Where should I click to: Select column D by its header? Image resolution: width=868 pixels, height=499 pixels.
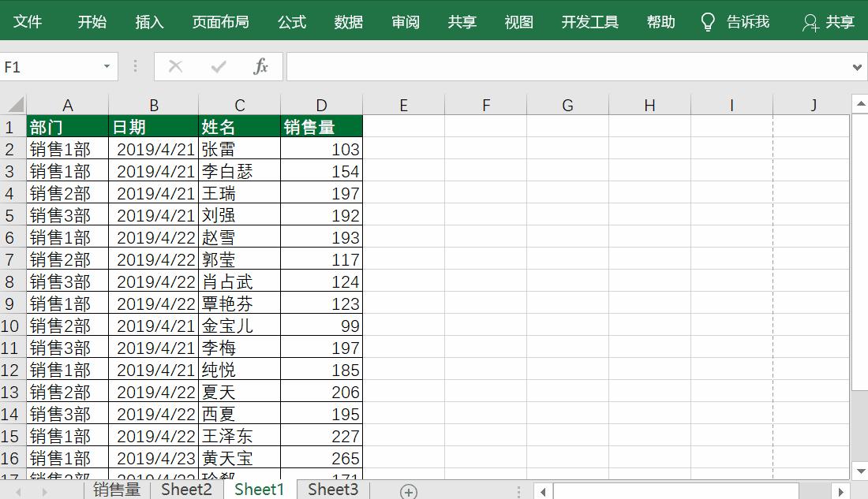[321, 104]
